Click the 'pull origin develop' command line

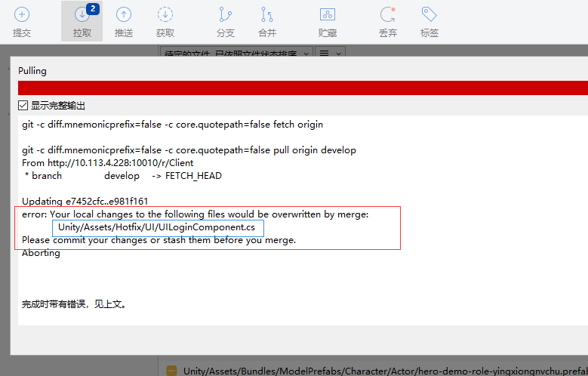click(189, 150)
